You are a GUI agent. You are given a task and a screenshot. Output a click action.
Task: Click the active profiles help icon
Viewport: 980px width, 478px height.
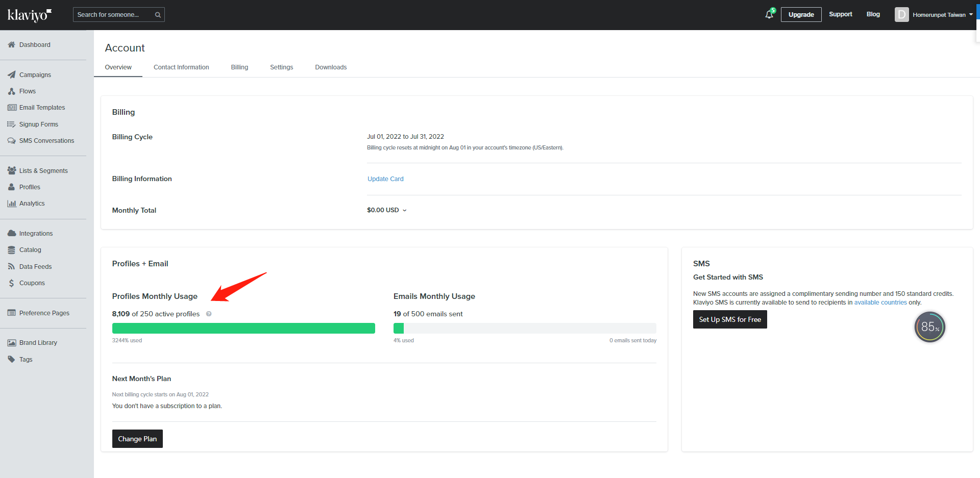(209, 314)
